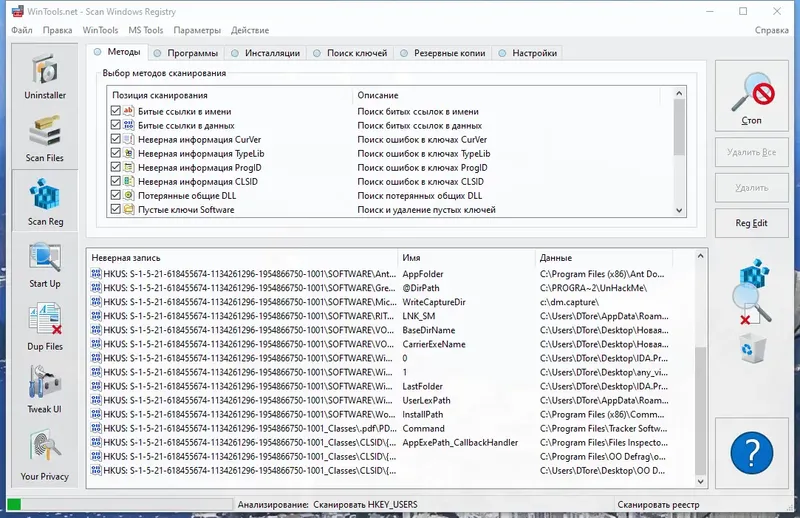
Task: Toggle 'Неверная информация CurVer' checkbox
Action: 116,139
